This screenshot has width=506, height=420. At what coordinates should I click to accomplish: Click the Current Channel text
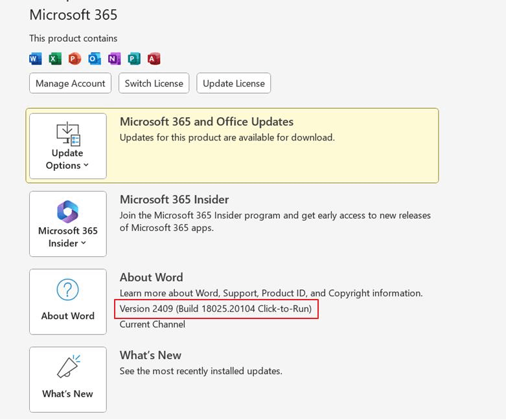152,324
